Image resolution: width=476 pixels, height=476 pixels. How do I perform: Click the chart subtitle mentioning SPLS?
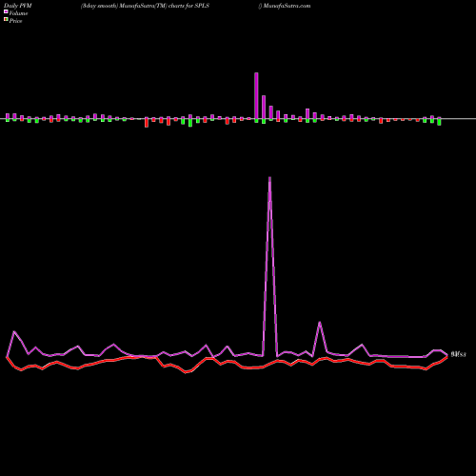point(145,6)
